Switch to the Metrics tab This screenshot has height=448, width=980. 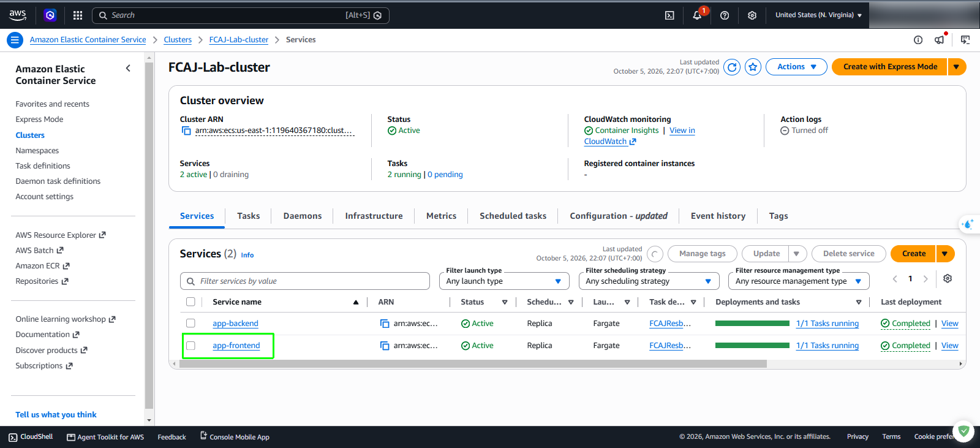(x=441, y=216)
